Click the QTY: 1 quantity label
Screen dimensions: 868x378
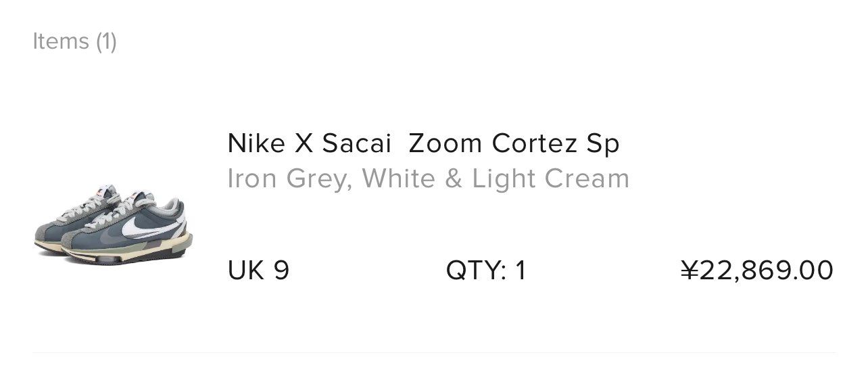(x=485, y=270)
